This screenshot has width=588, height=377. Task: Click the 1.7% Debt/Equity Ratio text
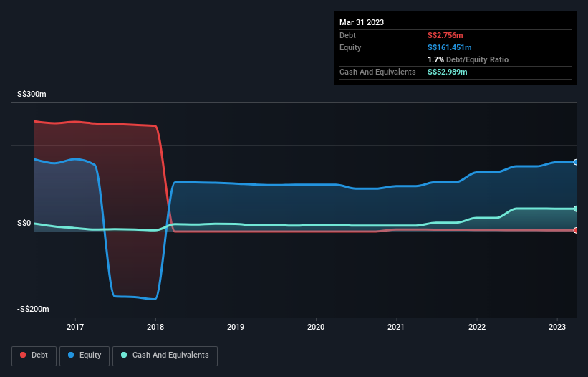pyautogui.click(x=468, y=59)
